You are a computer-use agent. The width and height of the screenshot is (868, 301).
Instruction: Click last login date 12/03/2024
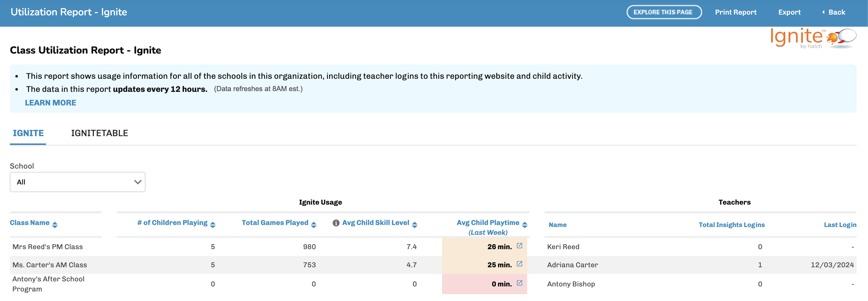point(832,265)
